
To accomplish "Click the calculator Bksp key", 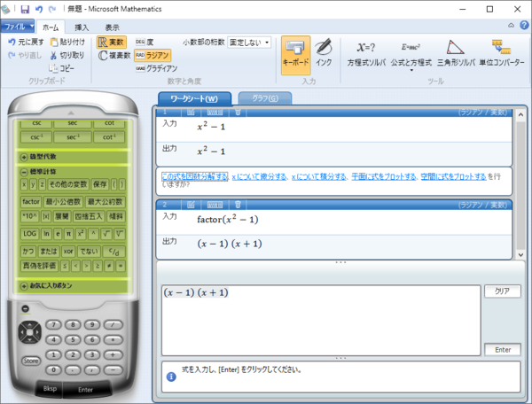I will point(50,389).
